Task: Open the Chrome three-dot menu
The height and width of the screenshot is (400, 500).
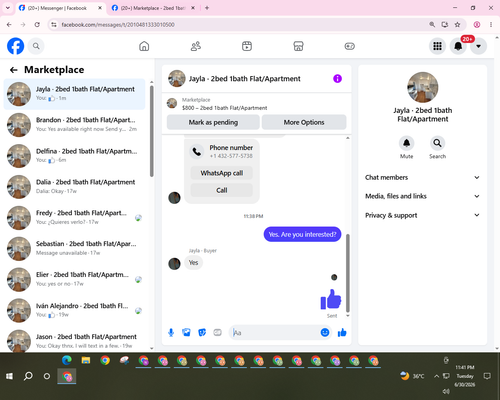Action: click(x=491, y=25)
